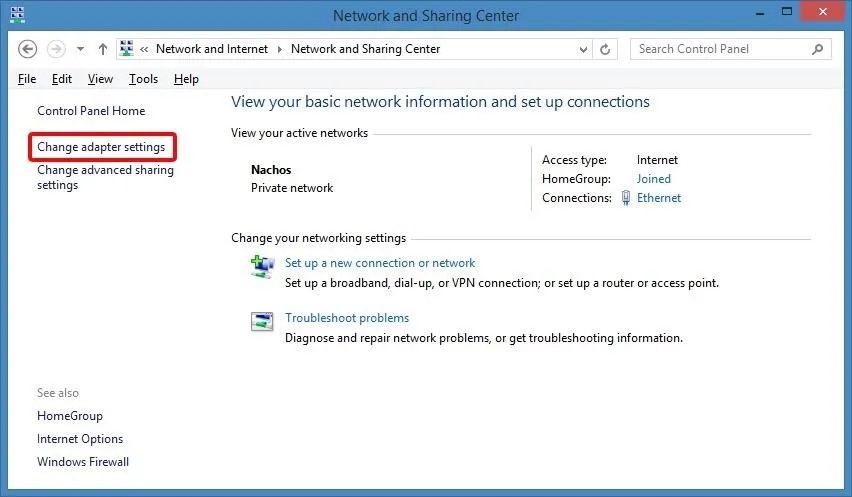The image size is (852, 497).
Task: Click the Joined HomeGroup link
Action: point(654,179)
